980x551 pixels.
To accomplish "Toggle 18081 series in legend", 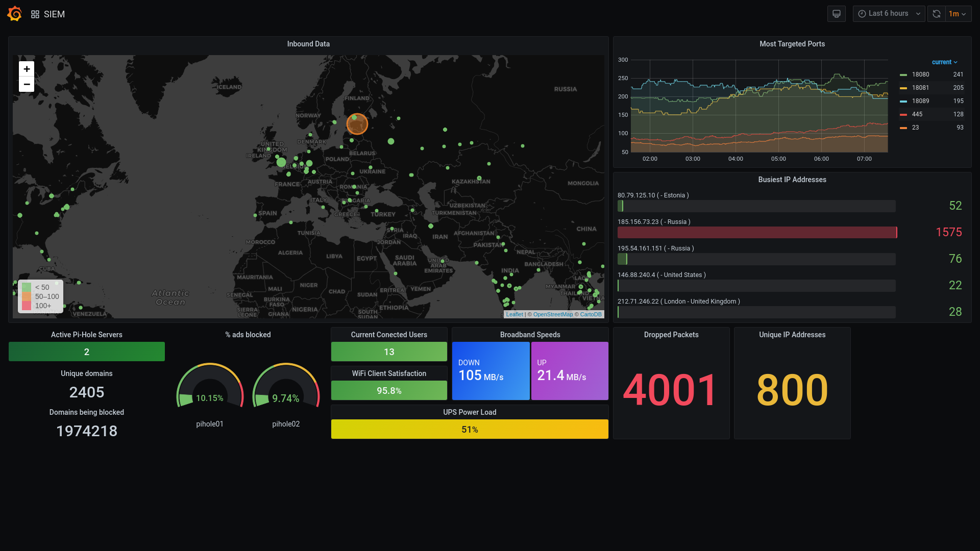I will pyautogui.click(x=920, y=88).
